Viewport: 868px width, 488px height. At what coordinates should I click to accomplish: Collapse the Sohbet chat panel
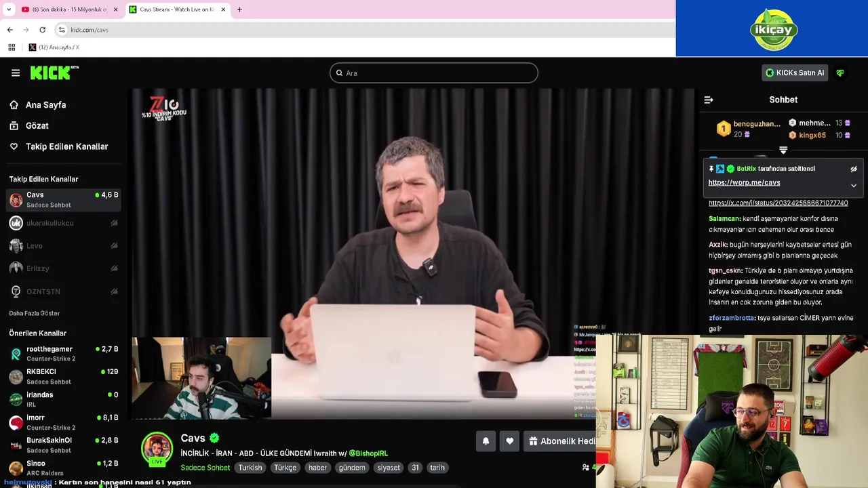tap(709, 100)
